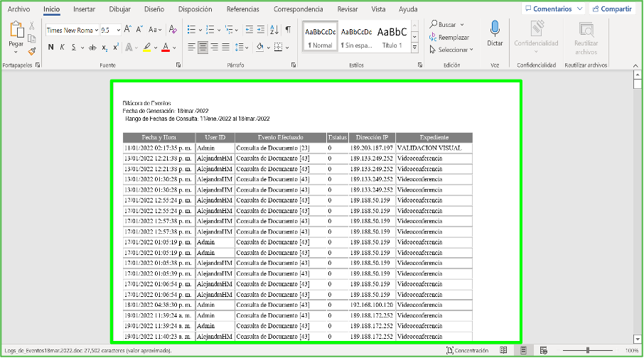
Task: Click the Compartir button
Action: pyautogui.click(x=611, y=9)
